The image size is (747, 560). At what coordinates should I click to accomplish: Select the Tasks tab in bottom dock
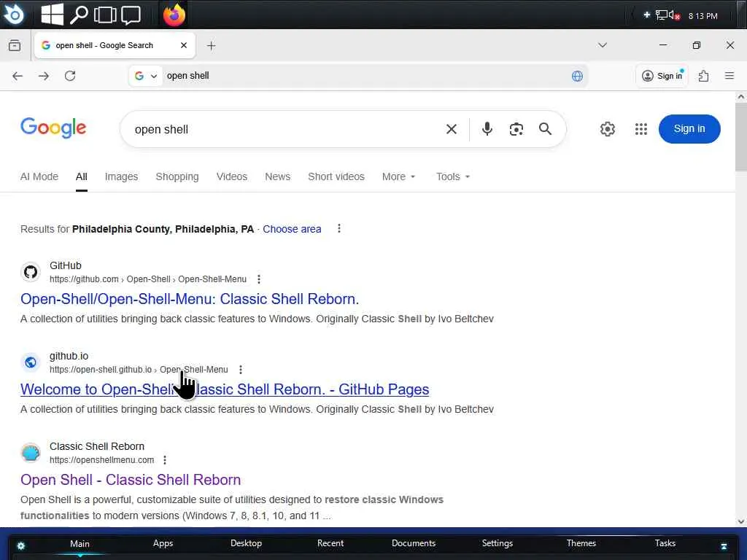click(x=665, y=543)
